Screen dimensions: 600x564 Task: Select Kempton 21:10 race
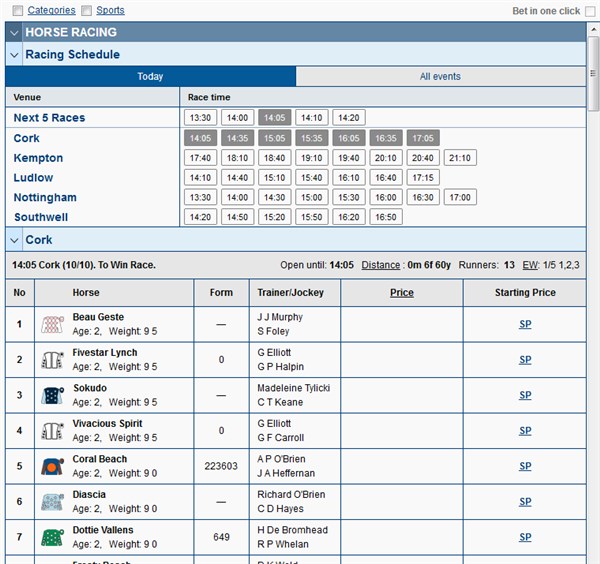click(x=460, y=158)
